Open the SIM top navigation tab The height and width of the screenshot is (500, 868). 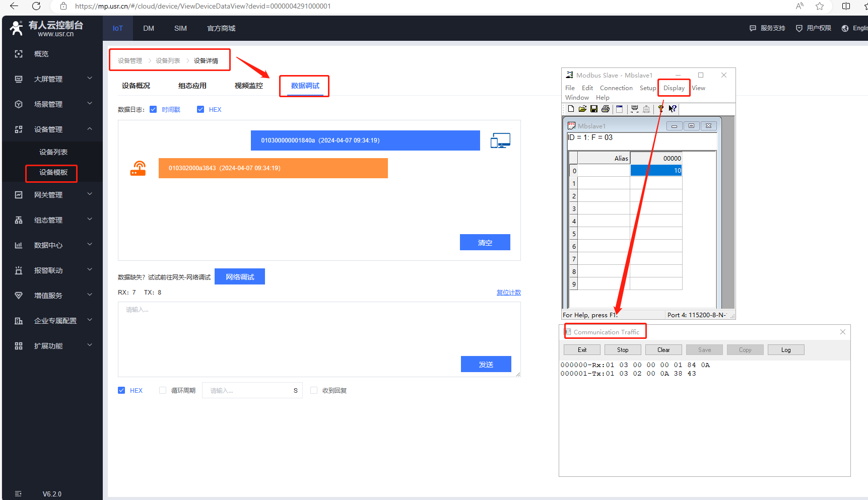(x=180, y=28)
